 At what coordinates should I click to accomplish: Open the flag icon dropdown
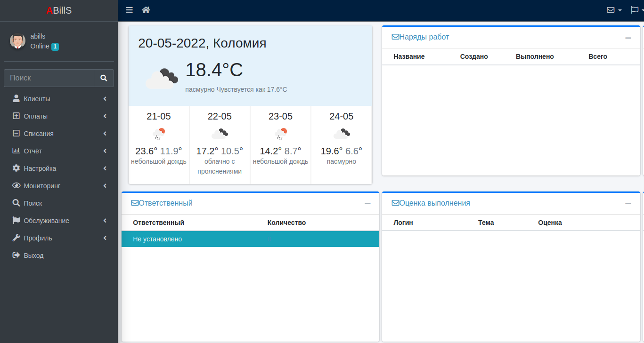click(x=636, y=10)
